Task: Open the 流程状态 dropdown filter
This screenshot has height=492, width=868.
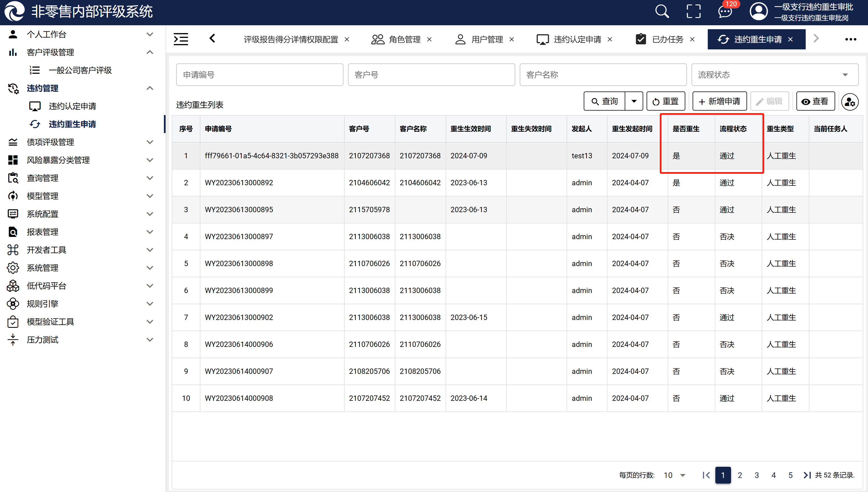Action: (x=775, y=75)
